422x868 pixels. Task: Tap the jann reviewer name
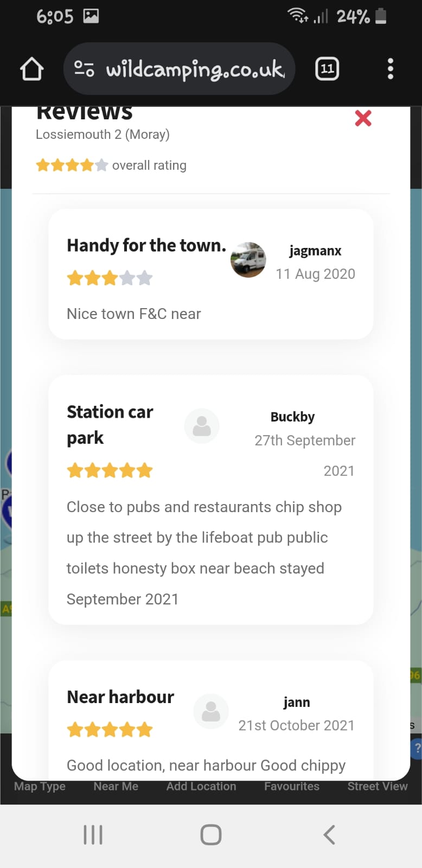(297, 702)
